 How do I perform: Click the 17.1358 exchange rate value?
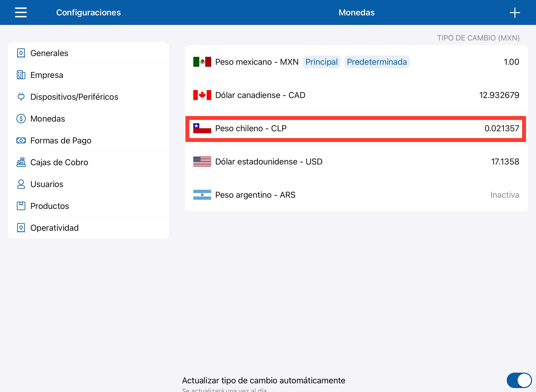(x=505, y=162)
